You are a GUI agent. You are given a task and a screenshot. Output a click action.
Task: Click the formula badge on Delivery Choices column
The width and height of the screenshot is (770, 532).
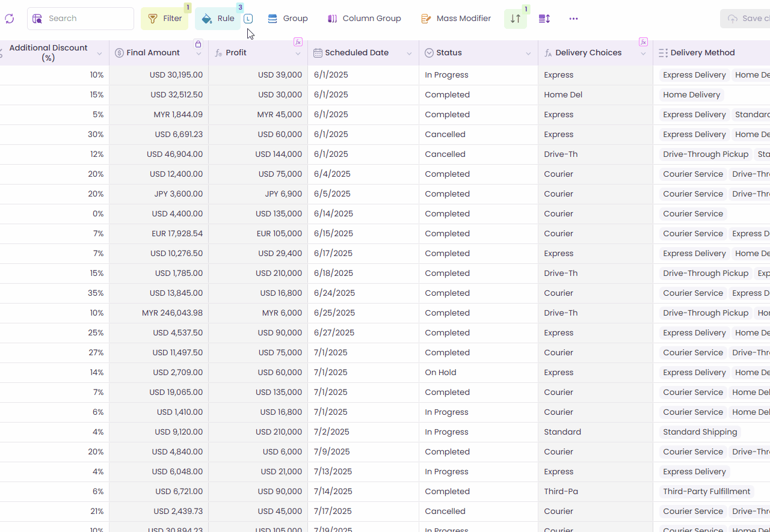(643, 42)
